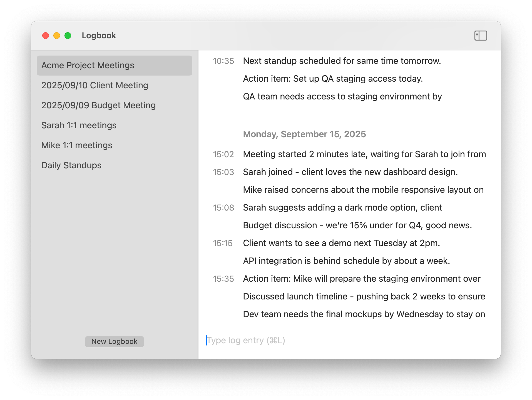Screen dimensions: 532x400
Task: Click the New Logbook button
Action: (114, 341)
